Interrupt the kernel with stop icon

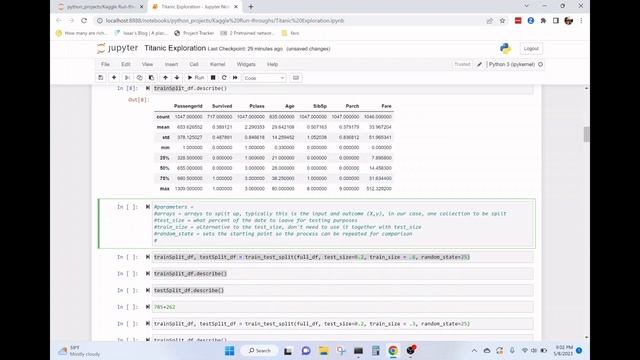pos(213,78)
